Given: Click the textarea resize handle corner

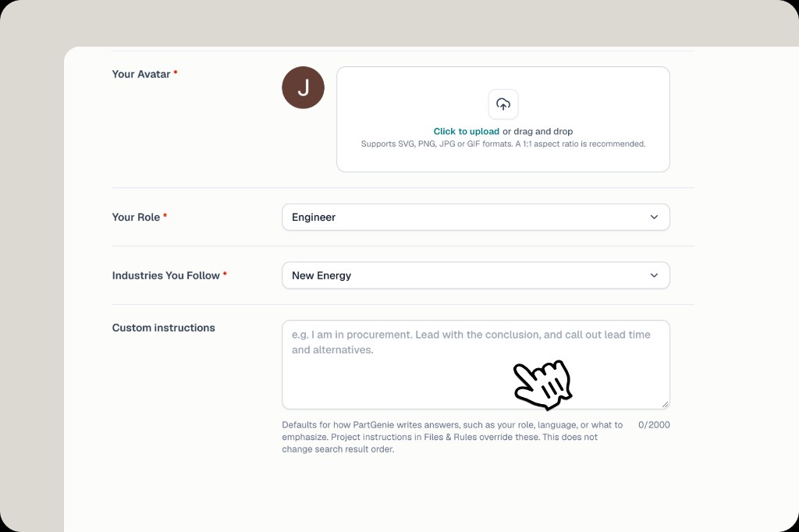Looking at the screenshot, I should point(665,404).
